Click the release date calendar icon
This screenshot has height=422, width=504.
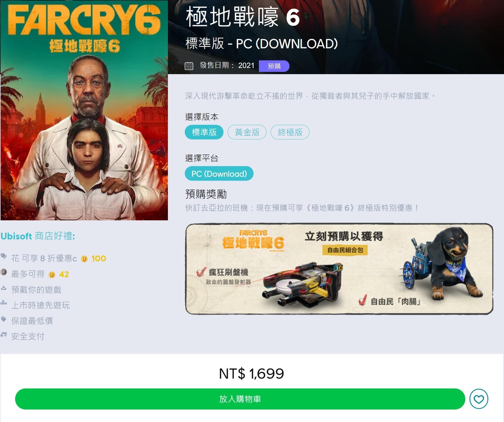tap(189, 66)
